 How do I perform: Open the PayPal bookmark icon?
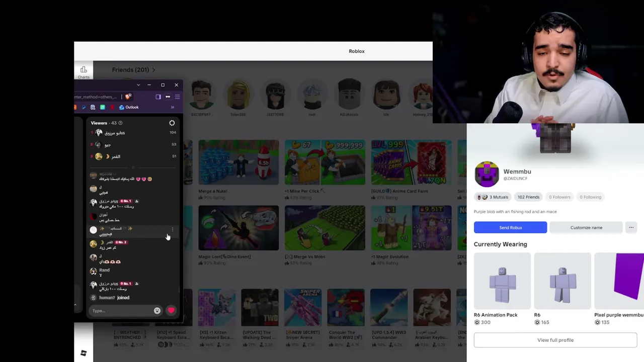(84, 107)
